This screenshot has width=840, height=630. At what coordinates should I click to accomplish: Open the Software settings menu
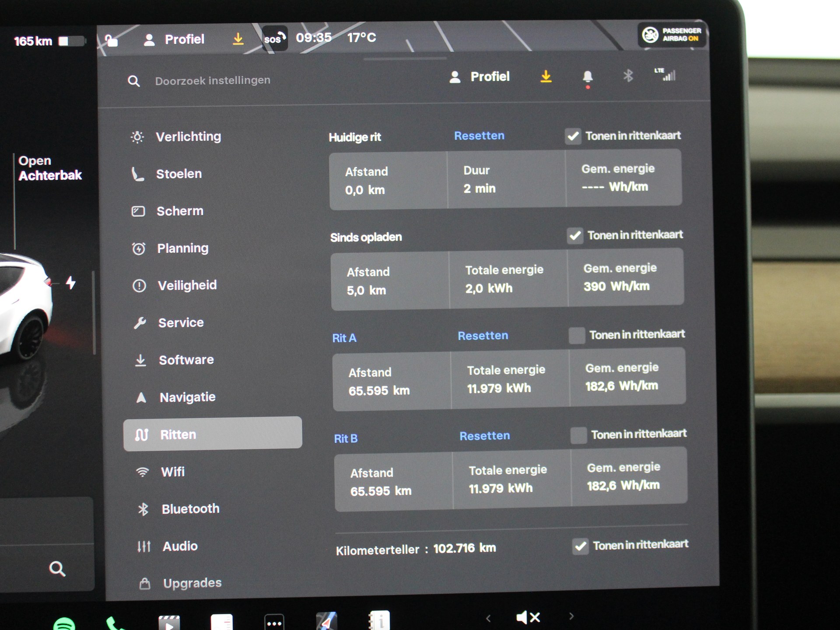click(x=186, y=360)
